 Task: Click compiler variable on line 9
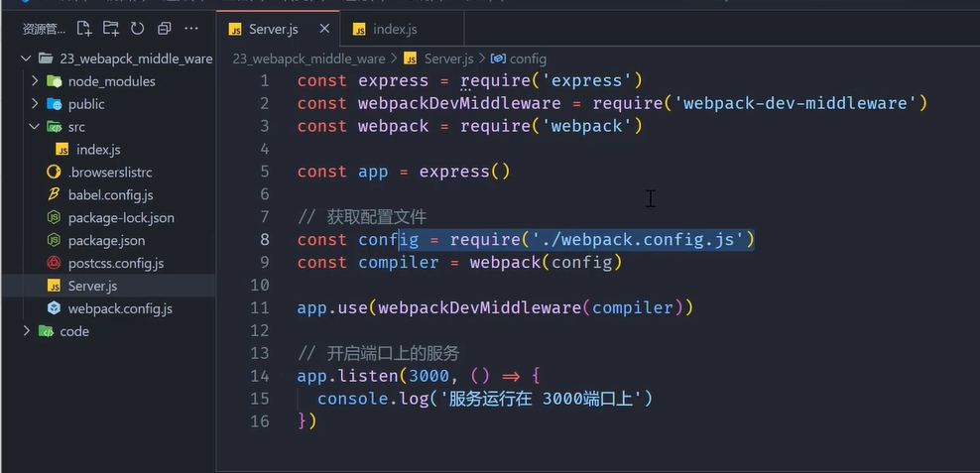pyautogui.click(x=399, y=263)
